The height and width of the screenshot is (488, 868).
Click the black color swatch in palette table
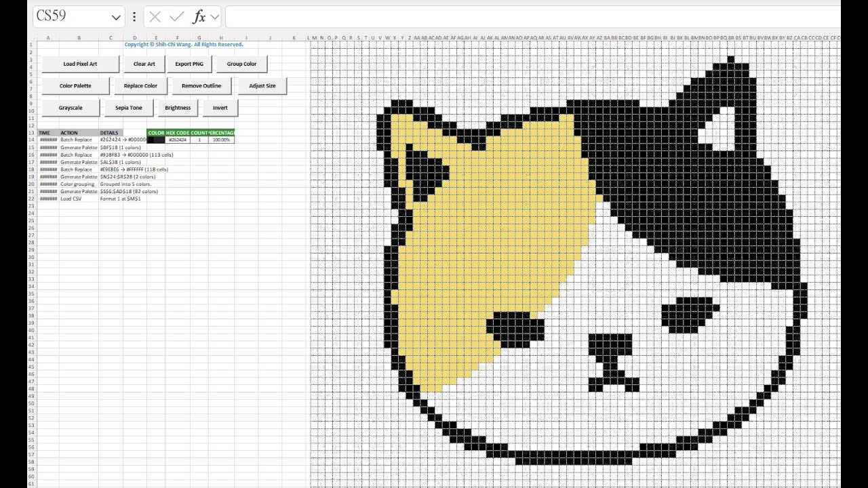point(156,140)
